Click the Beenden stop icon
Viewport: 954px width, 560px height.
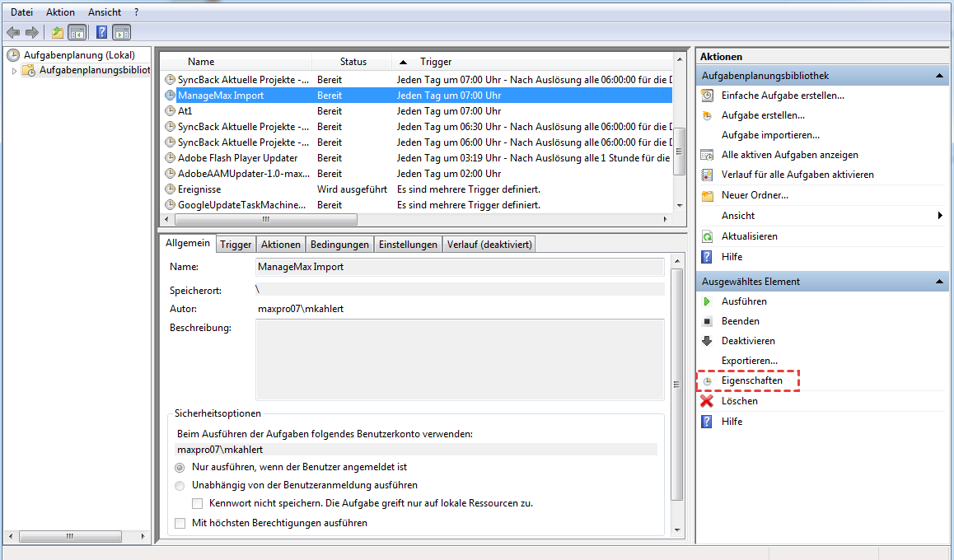(x=706, y=321)
